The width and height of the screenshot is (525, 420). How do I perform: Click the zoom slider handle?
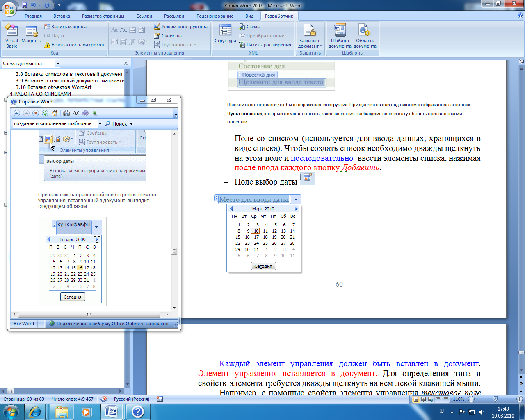(495, 399)
